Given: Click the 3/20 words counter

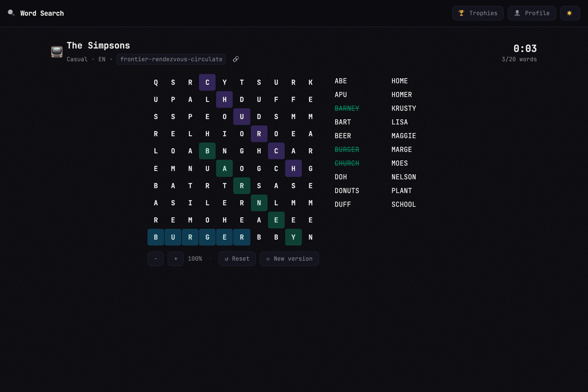Looking at the screenshot, I should coord(519,60).
